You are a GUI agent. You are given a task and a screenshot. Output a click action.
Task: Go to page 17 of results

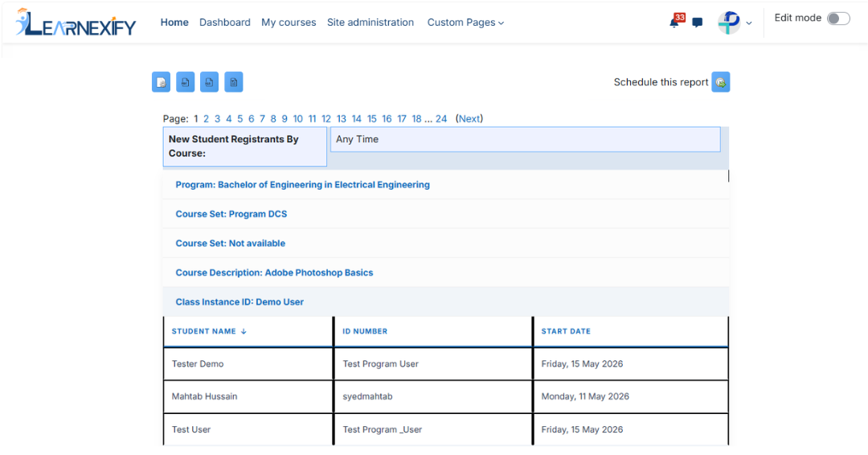402,119
